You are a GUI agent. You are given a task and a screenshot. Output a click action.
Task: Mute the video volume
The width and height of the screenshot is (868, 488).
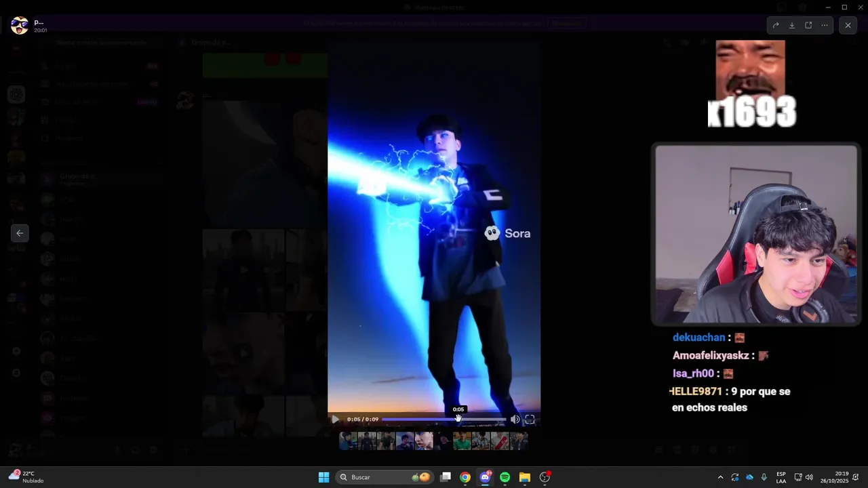pyautogui.click(x=515, y=420)
